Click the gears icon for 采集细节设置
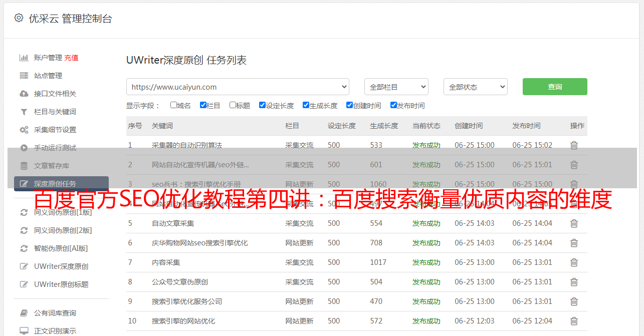The image size is (644, 336). tap(24, 130)
